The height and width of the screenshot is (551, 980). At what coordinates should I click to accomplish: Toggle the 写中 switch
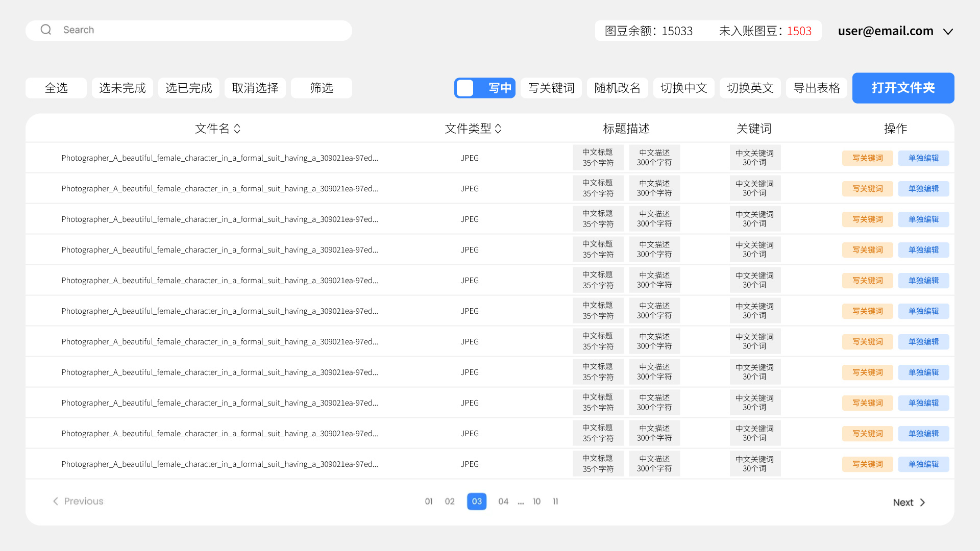(484, 88)
